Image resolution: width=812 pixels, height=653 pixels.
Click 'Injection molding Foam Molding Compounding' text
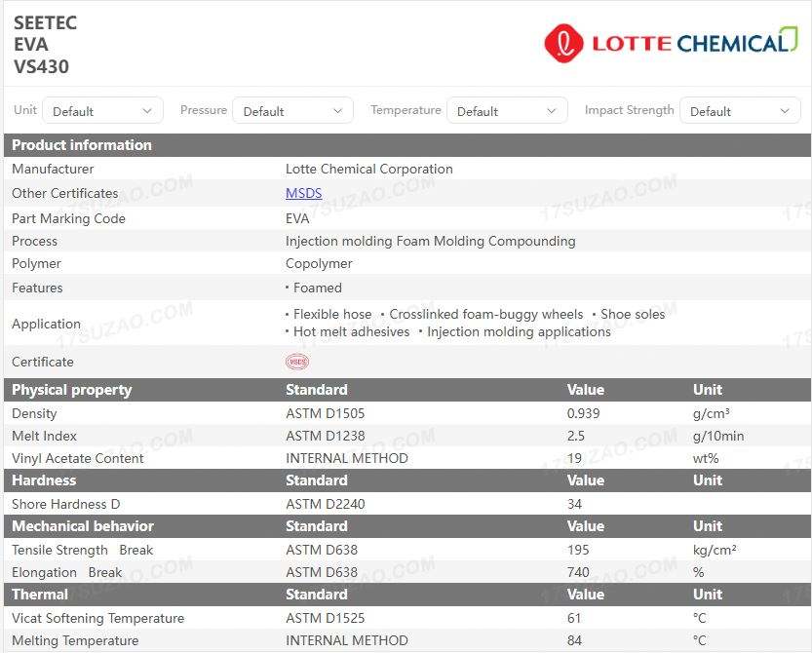click(x=430, y=242)
